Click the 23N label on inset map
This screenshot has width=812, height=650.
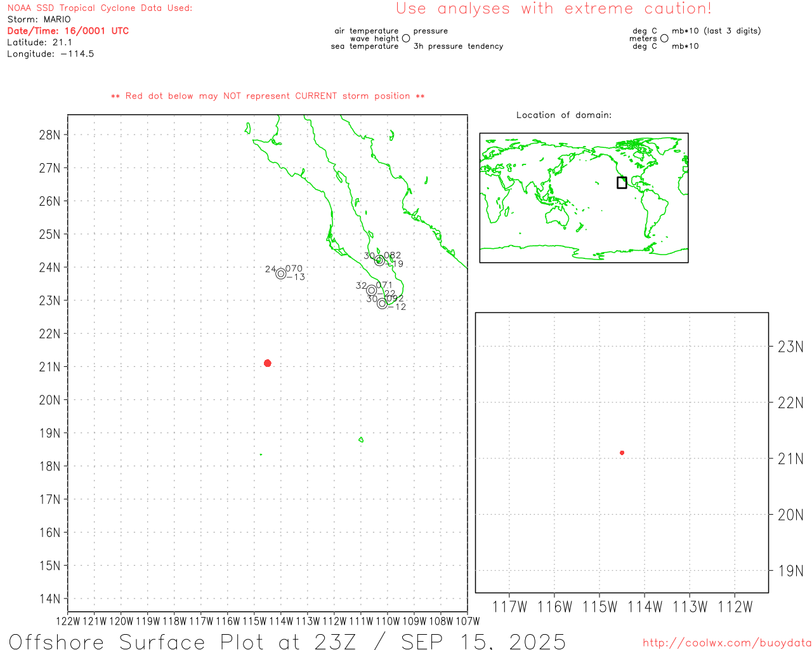pos(790,347)
